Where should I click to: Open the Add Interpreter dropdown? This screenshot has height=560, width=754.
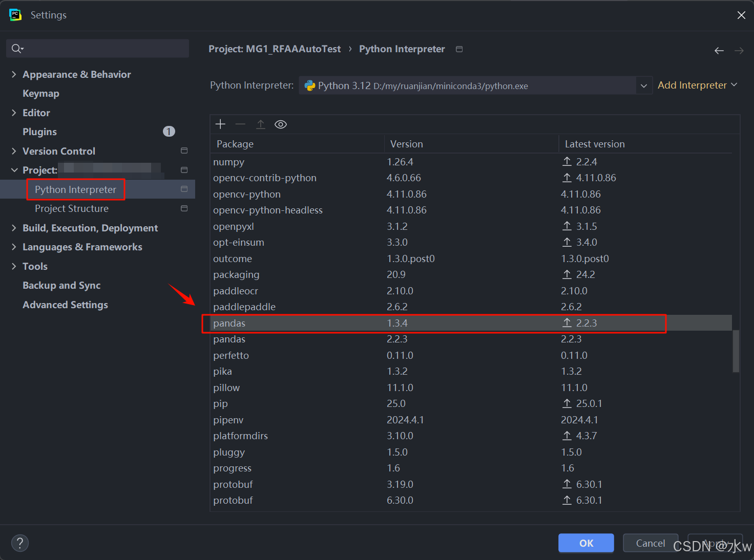697,85
